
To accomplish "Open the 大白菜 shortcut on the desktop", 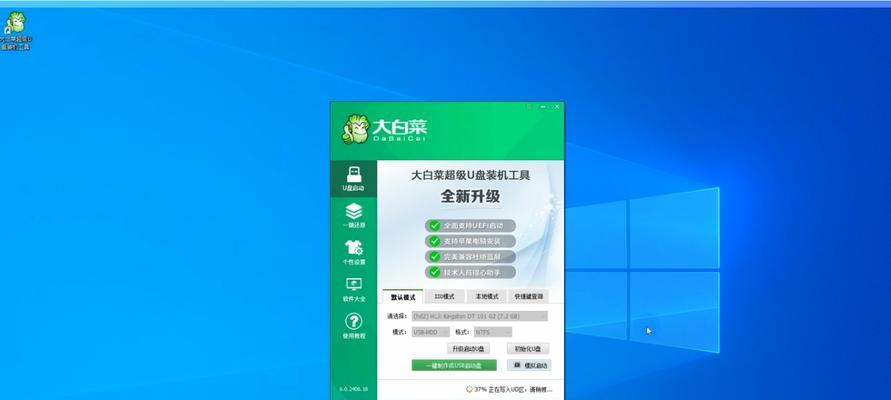I will click(x=15, y=31).
